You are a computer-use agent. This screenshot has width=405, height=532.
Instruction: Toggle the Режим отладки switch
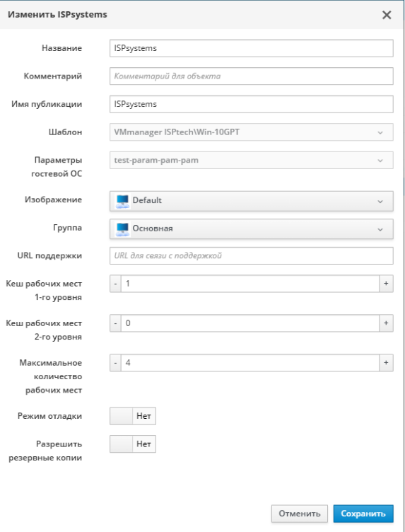(x=133, y=416)
